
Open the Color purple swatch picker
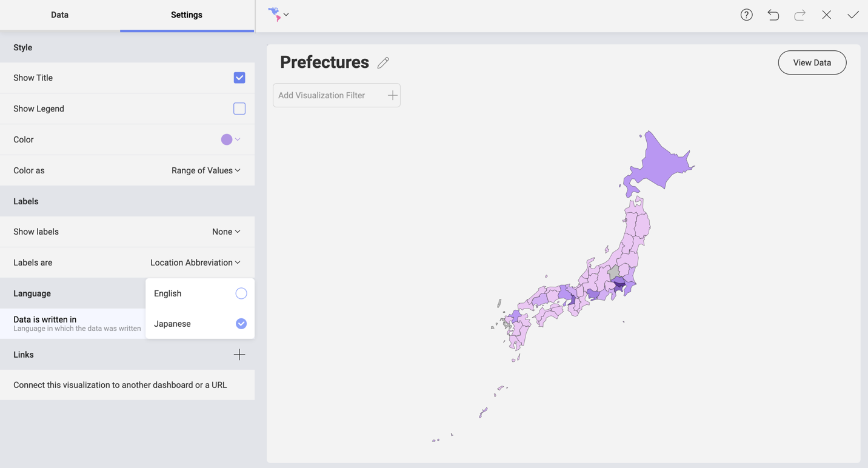click(x=230, y=139)
